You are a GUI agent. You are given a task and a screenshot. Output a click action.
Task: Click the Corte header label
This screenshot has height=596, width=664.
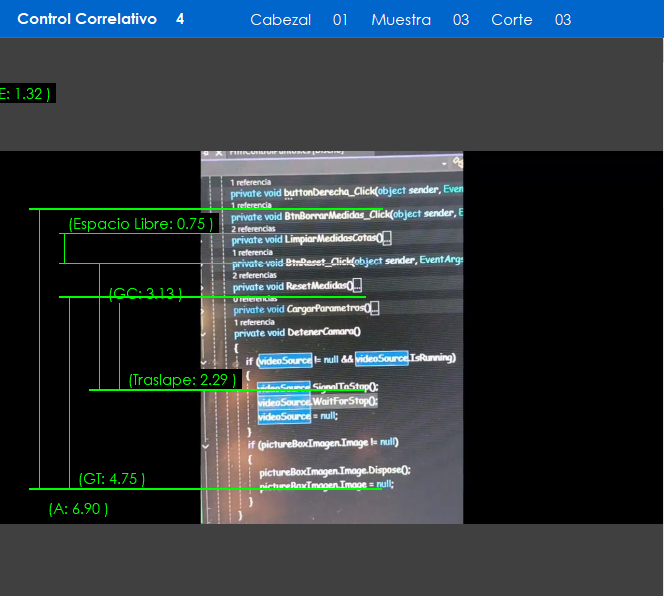(x=511, y=20)
